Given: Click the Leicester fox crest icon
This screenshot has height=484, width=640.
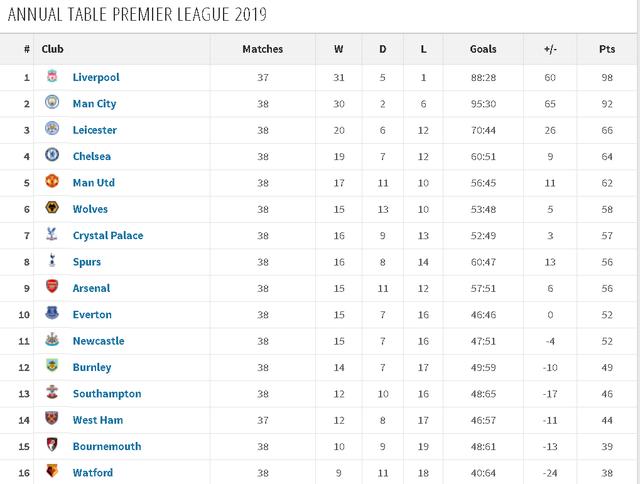Looking at the screenshot, I should 52,128.
